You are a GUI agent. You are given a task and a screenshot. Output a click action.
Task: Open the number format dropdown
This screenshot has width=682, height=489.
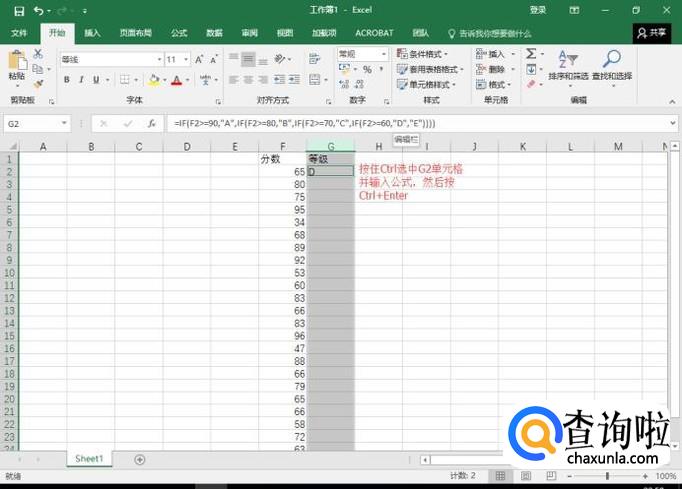(x=384, y=54)
